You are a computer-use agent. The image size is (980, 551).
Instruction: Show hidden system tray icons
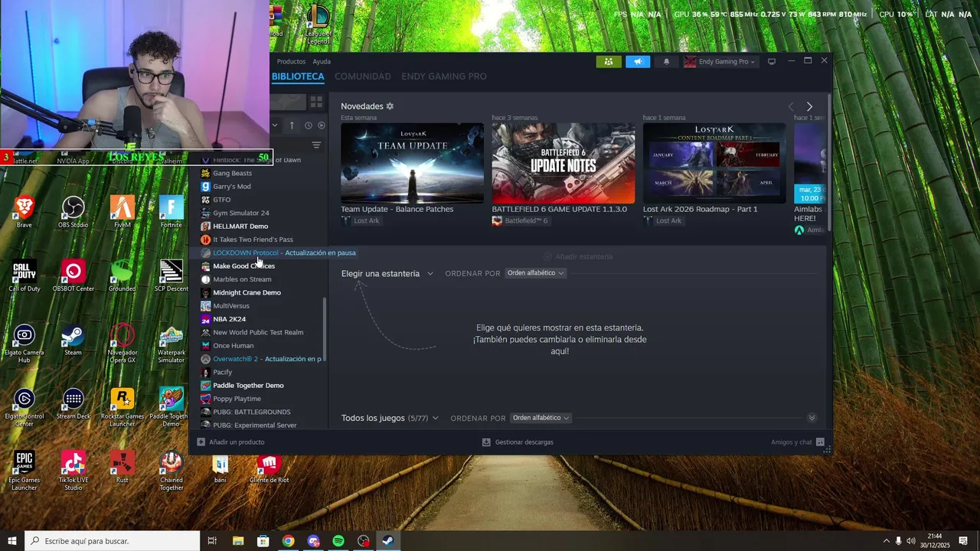point(887,541)
